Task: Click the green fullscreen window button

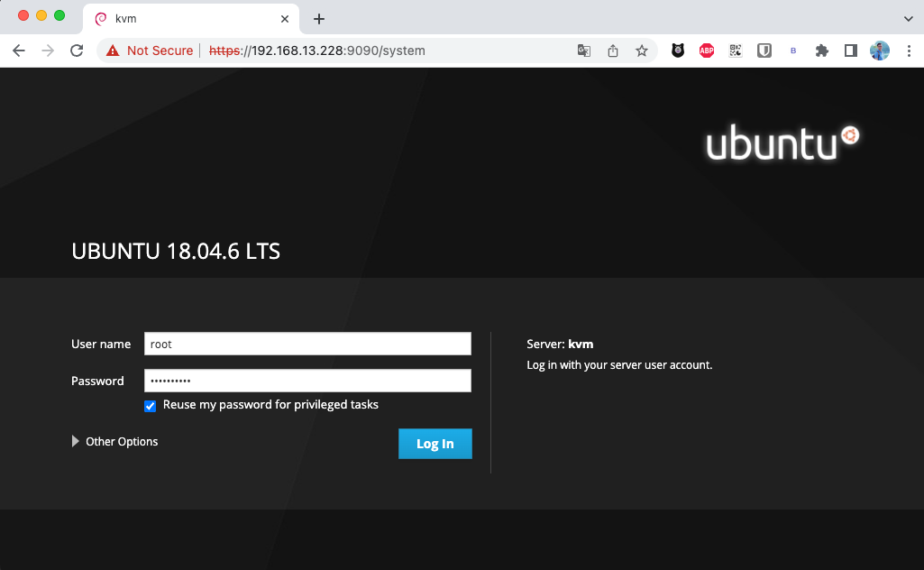Action: (x=59, y=16)
